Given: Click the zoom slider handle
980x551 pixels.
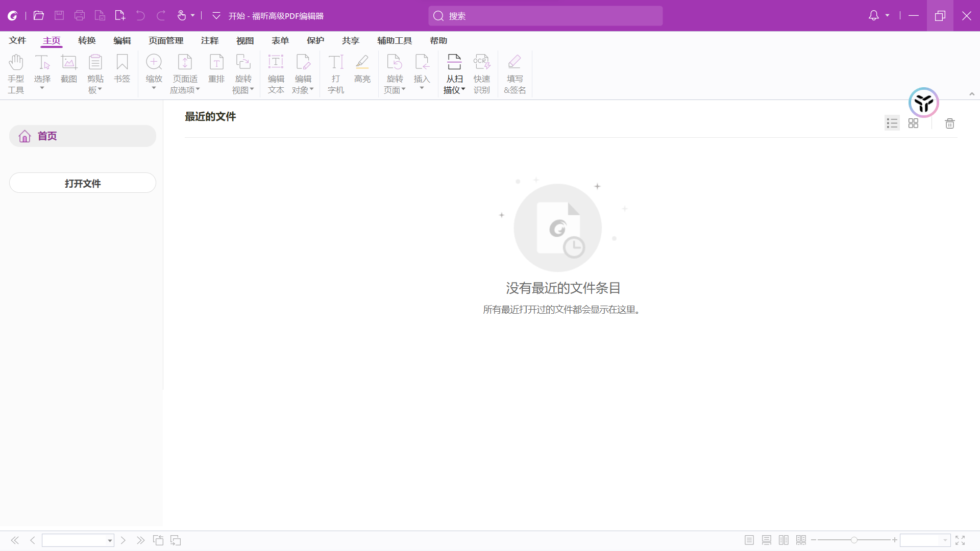Looking at the screenshot, I should pyautogui.click(x=853, y=540).
